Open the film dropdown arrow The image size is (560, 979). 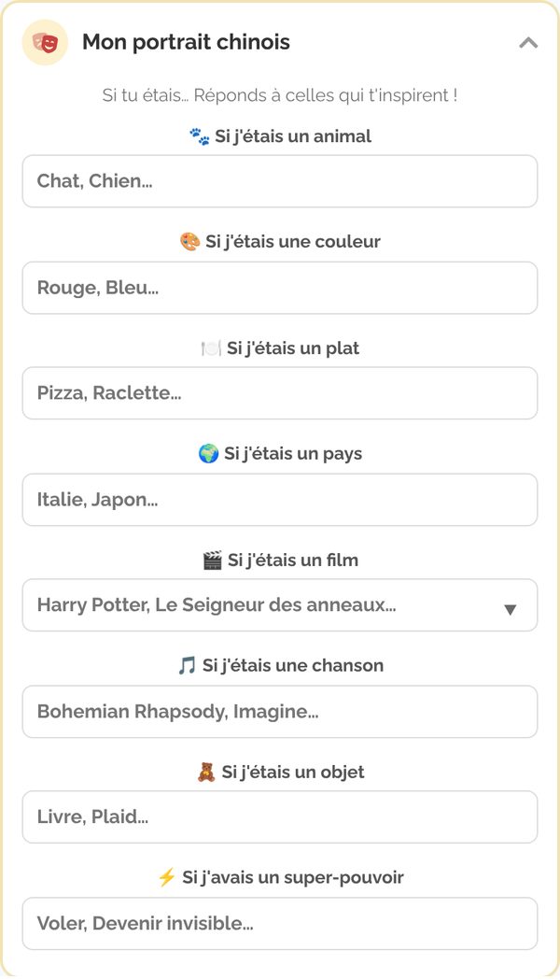tap(511, 610)
